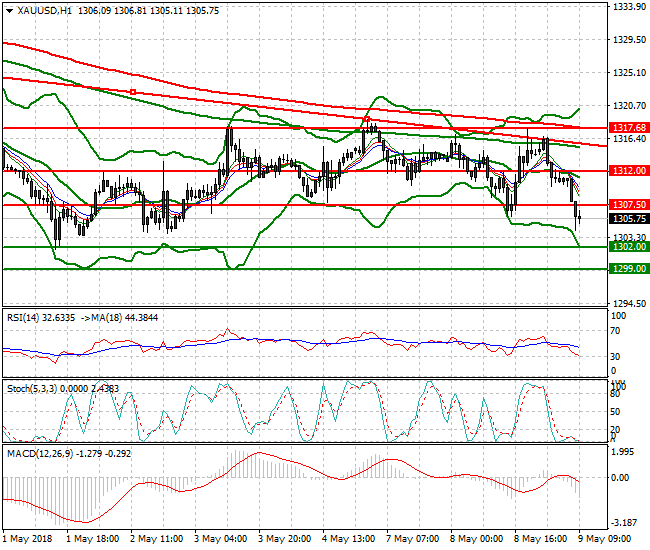Screen dimensions: 650x550
Task: Click the trendline anchor square near 4 May peak
Action: click(x=367, y=119)
